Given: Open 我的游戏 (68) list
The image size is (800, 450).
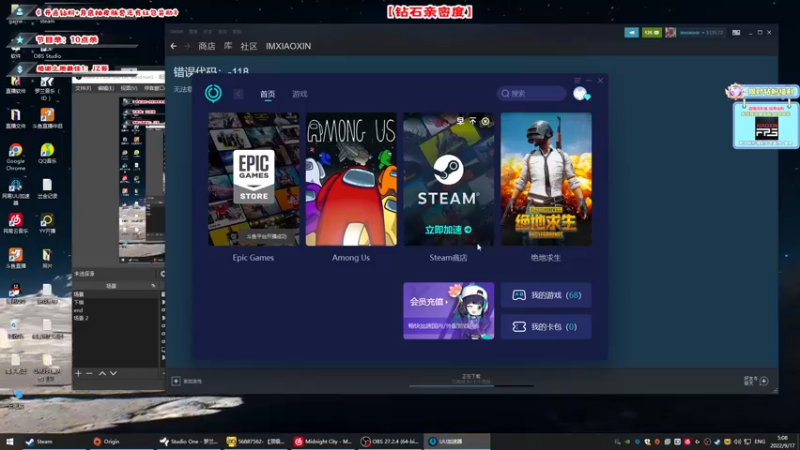Looking at the screenshot, I should tap(546, 295).
